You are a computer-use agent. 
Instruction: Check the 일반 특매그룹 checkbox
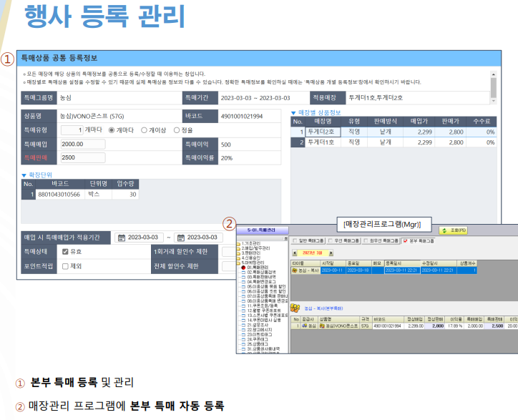pyautogui.click(x=295, y=241)
